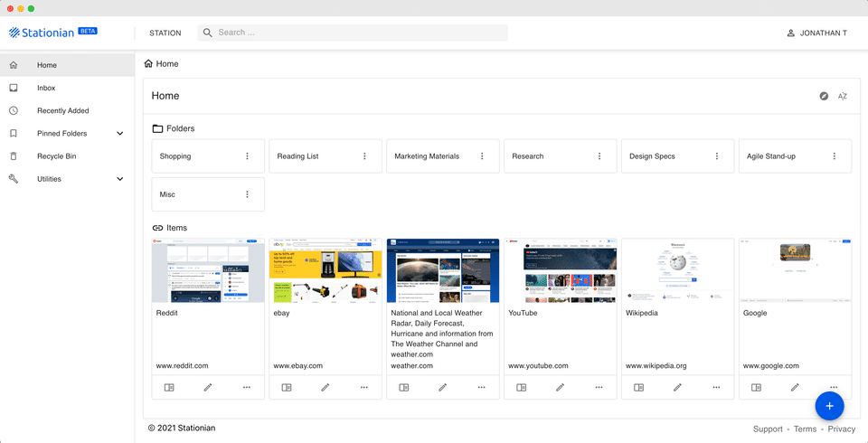Screen dimensions: 868x443
Task: Open the JONATHAN T account menu
Action: [817, 33]
